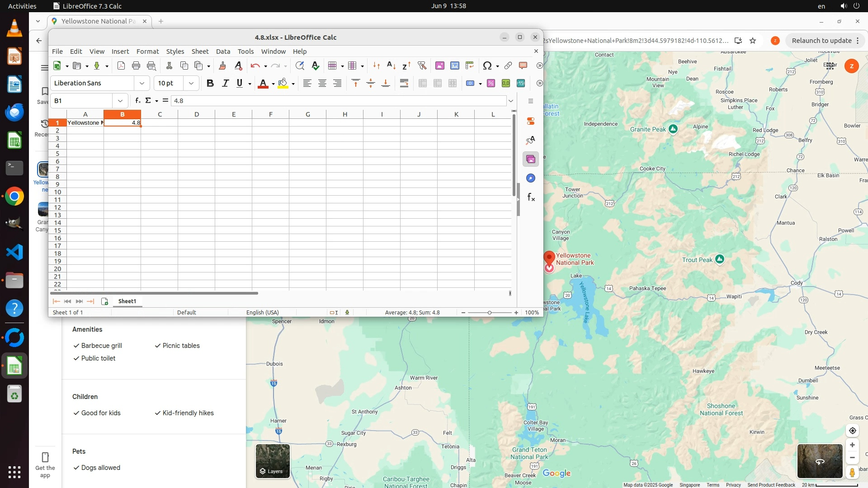Click Relaunch to update button
Viewport: 868px width, 488px height.
tap(821, 41)
